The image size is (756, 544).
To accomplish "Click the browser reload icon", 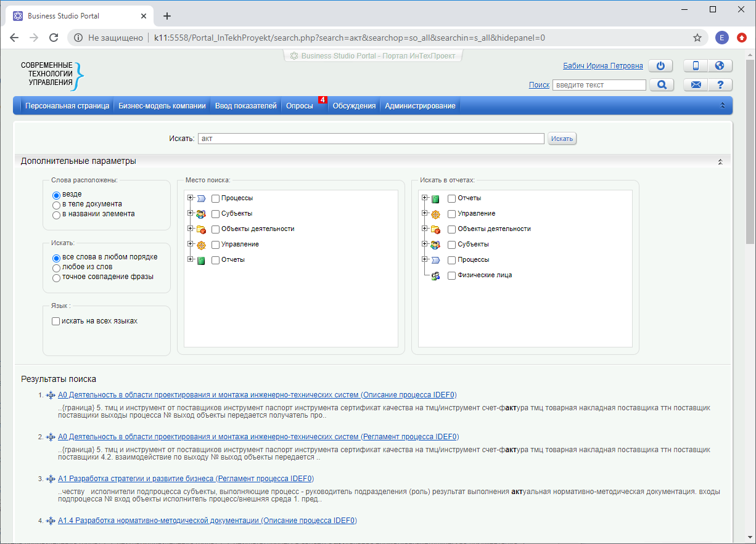I will (x=54, y=38).
